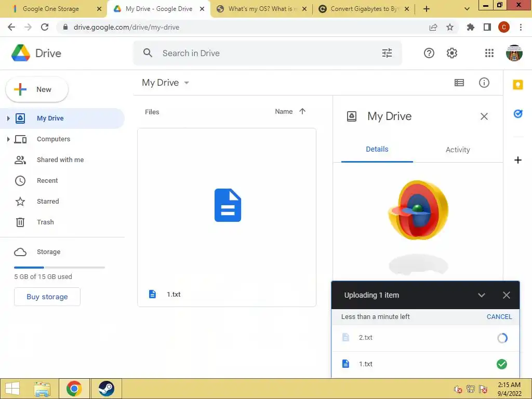Bookmark this page with star icon
The width and height of the screenshot is (532, 399).
click(x=450, y=27)
